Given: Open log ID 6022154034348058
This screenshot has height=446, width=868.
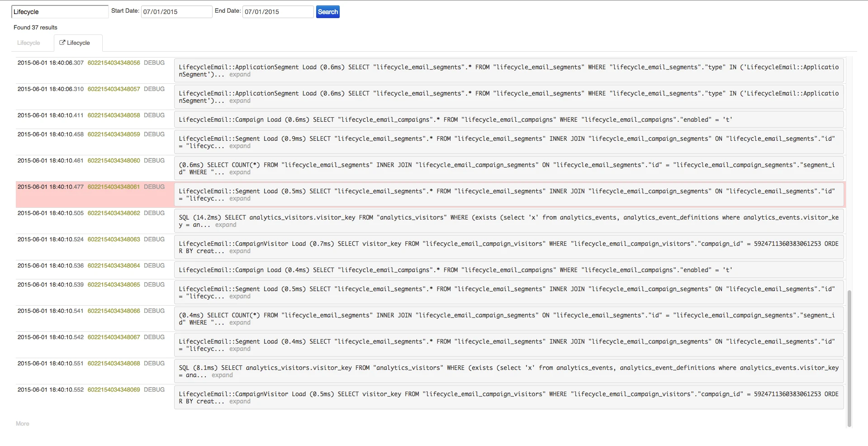Looking at the screenshot, I should [114, 115].
